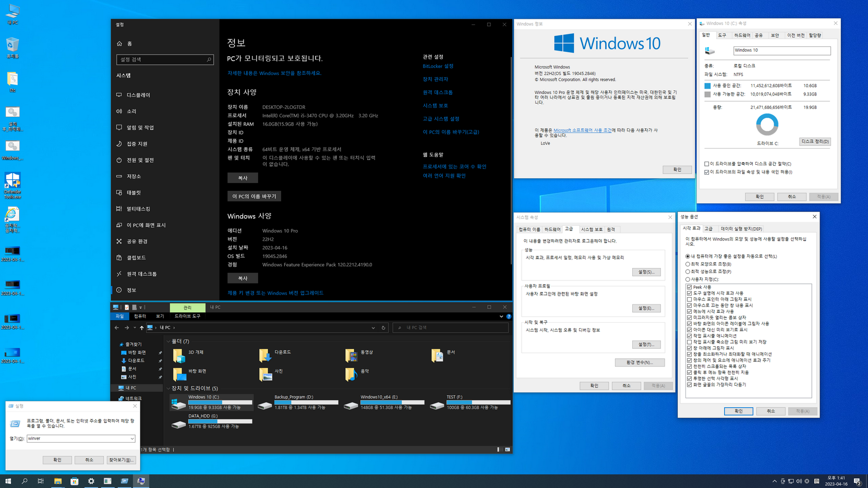Select 사용자 지정 radio option

tap(688, 279)
